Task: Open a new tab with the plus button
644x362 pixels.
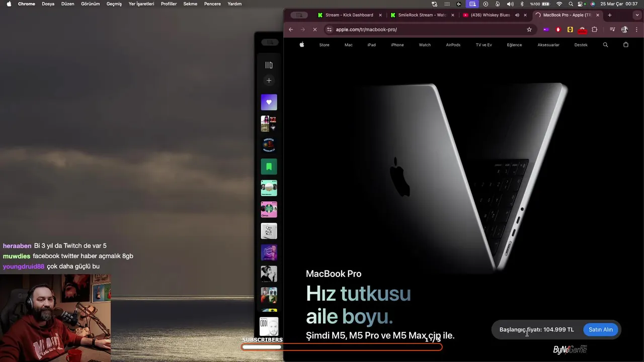Action: pyautogui.click(x=610, y=15)
